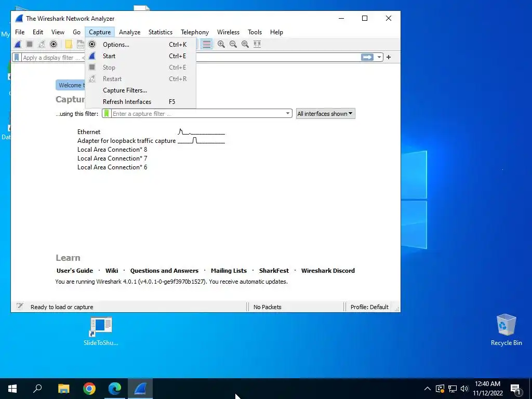Viewport: 532px width, 399px height.
Task: Open the Telephony menu
Action: click(195, 32)
